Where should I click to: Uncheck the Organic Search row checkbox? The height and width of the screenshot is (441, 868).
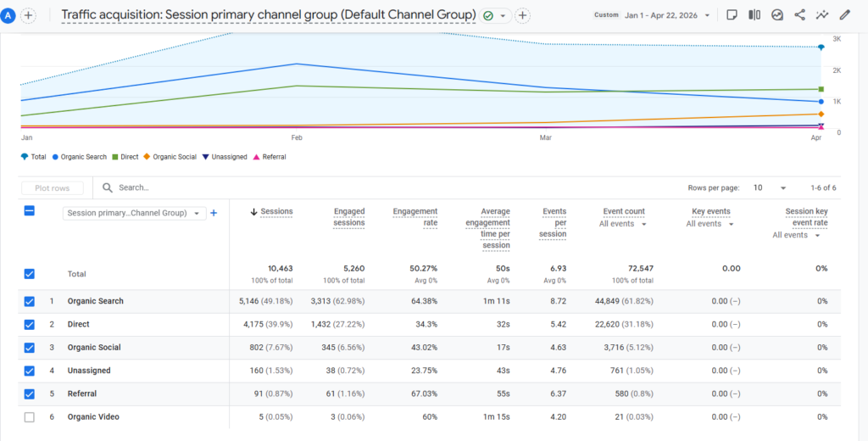[x=30, y=301]
